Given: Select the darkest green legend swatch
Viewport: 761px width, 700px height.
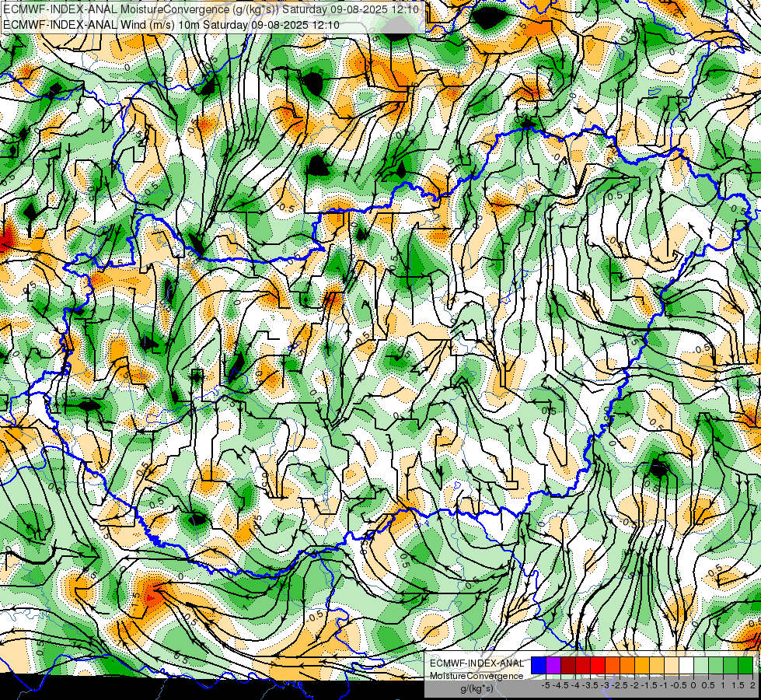Looking at the screenshot, I should click(x=745, y=665).
